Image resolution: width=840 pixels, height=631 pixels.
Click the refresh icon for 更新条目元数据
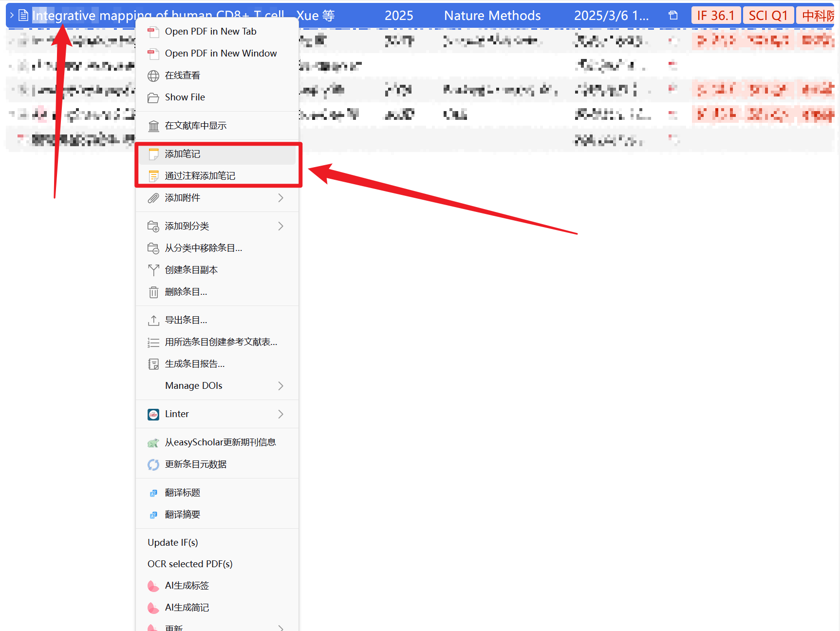[x=153, y=464]
